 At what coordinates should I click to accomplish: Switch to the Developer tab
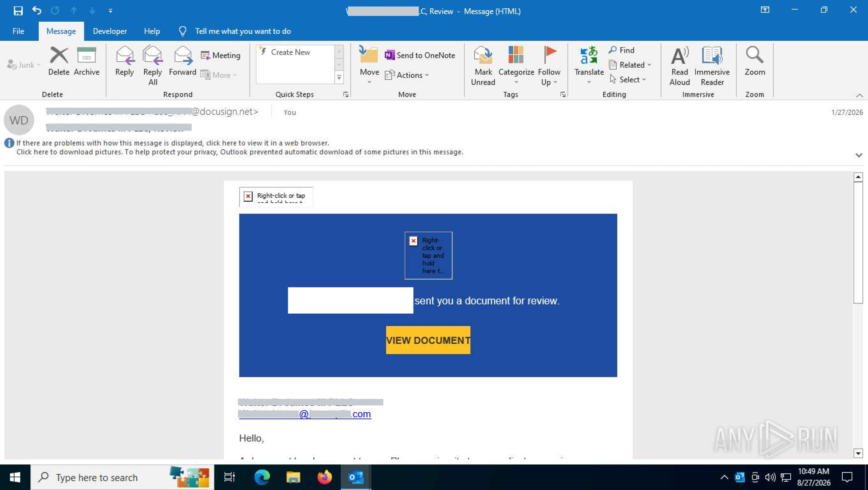pos(110,31)
